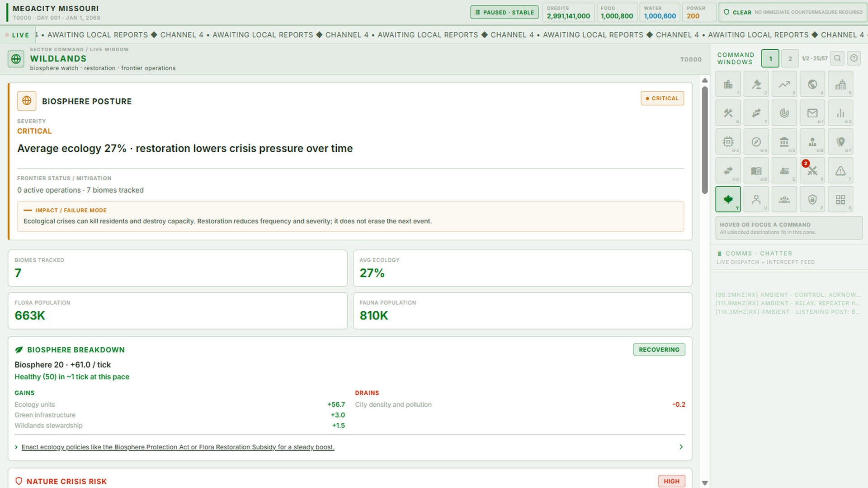Click the scrollbar down arrow
Viewport: 868px width, 488px height.
coord(704,483)
